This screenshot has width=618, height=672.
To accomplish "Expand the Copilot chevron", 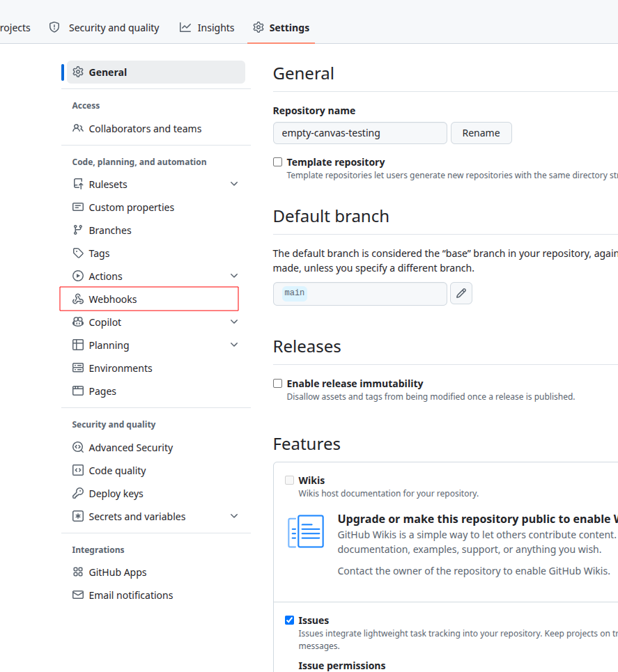I will (234, 322).
